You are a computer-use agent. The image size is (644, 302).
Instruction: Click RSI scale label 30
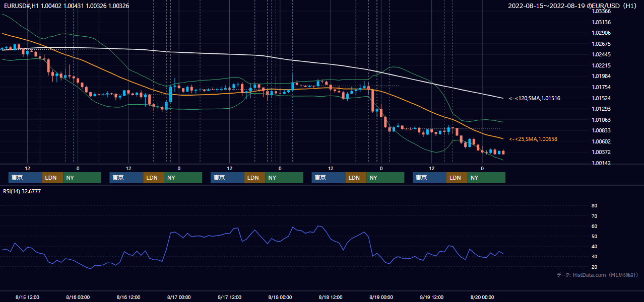click(595, 257)
